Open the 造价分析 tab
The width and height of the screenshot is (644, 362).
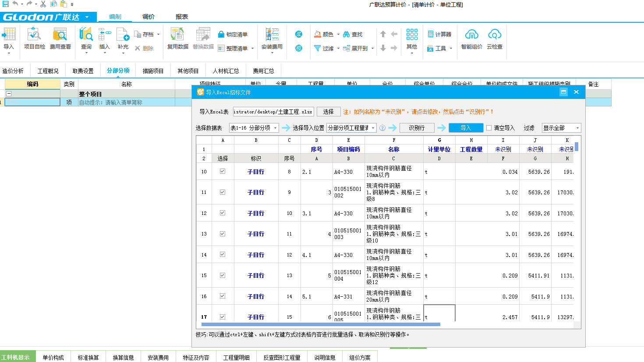point(13,71)
